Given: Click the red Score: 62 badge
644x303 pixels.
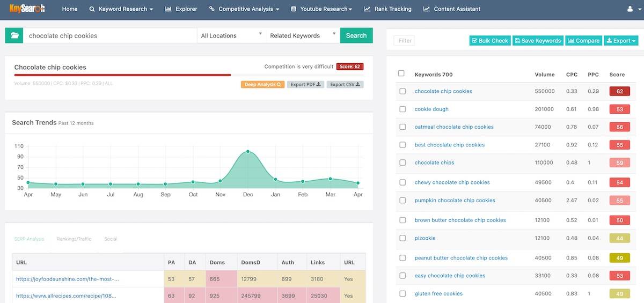Looking at the screenshot, I should coord(350,66).
